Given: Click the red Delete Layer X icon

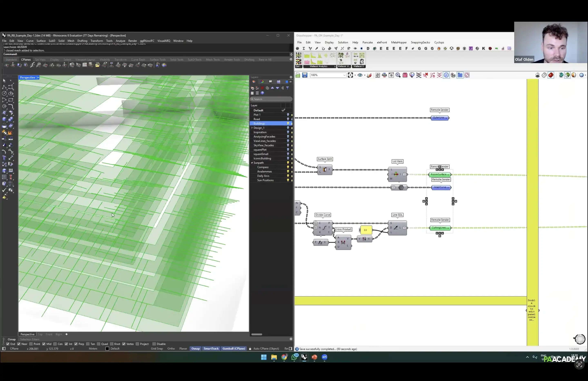Looking at the screenshot, I should pos(262,88).
